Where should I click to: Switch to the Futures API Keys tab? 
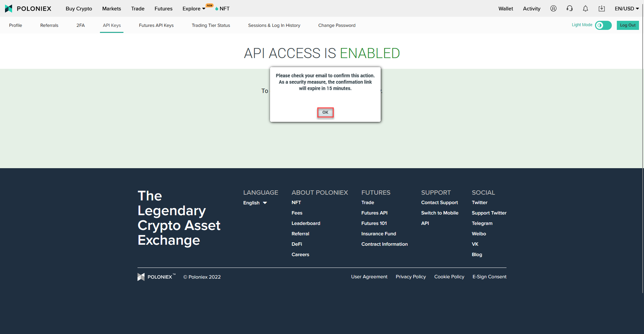[156, 25]
